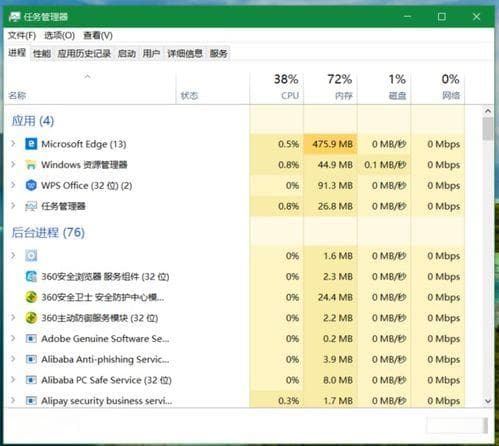Maximize the 任务管理器 window
The image size is (499, 446).
pos(442,16)
